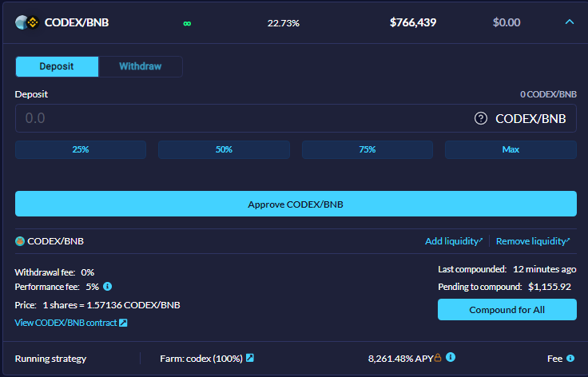Image resolution: width=588 pixels, height=377 pixels.
Task: Click the $766,439 TVL value
Action: point(413,22)
